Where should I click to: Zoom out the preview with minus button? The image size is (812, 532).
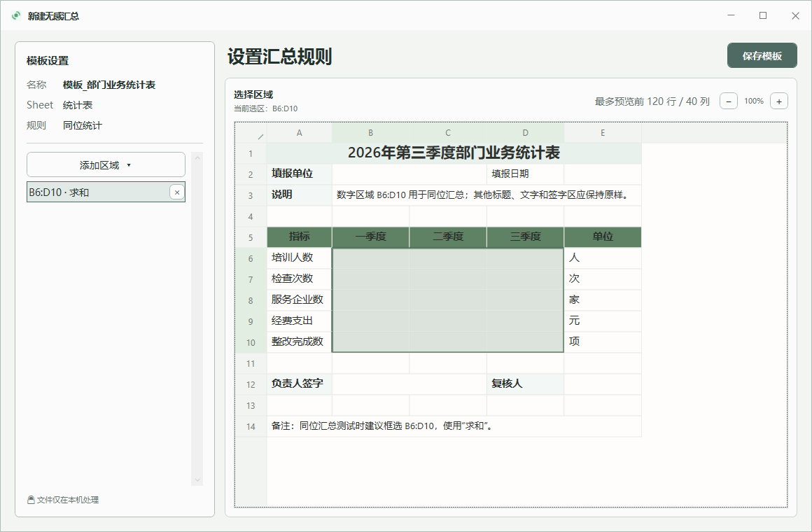728,101
